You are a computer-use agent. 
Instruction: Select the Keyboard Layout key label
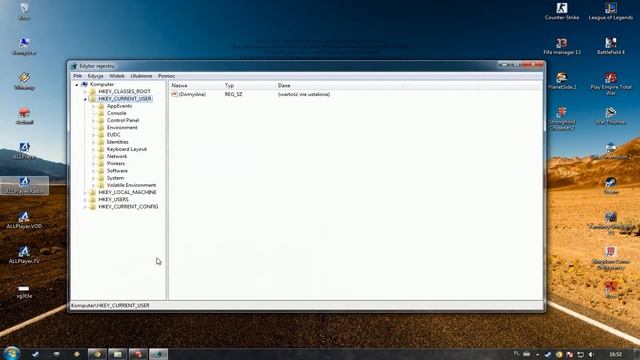[127, 149]
